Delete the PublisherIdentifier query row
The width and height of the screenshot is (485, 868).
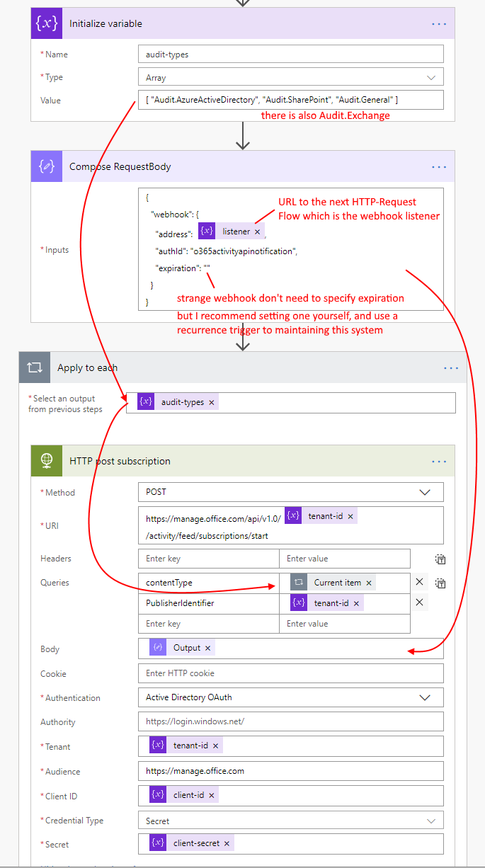pyautogui.click(x=420, y=603)
